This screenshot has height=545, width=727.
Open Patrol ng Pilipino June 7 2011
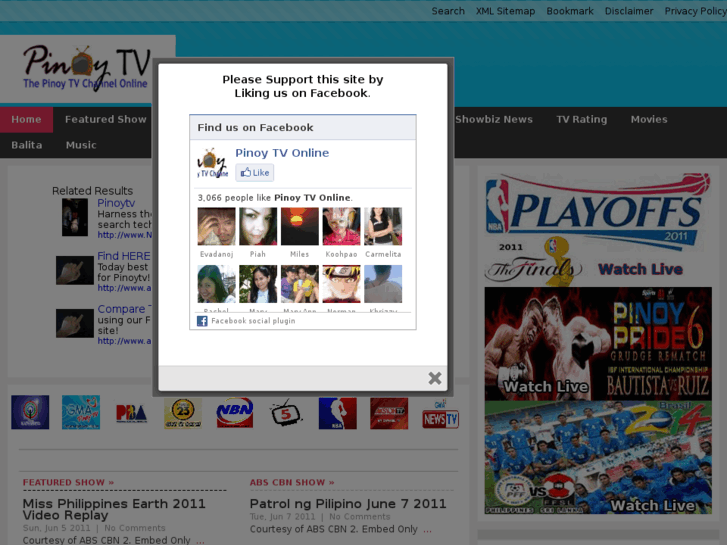click(348, 504)
